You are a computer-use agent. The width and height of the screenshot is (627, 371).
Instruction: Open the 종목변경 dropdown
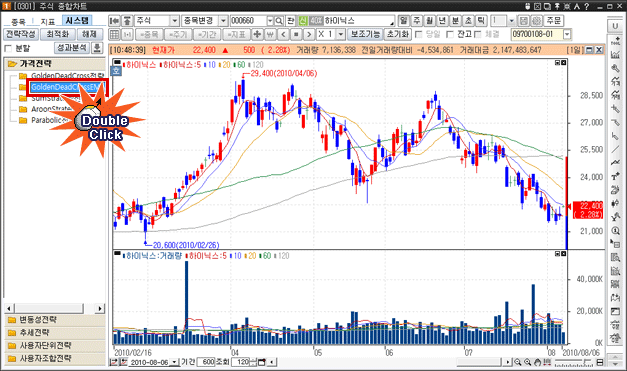pos(224,21)
